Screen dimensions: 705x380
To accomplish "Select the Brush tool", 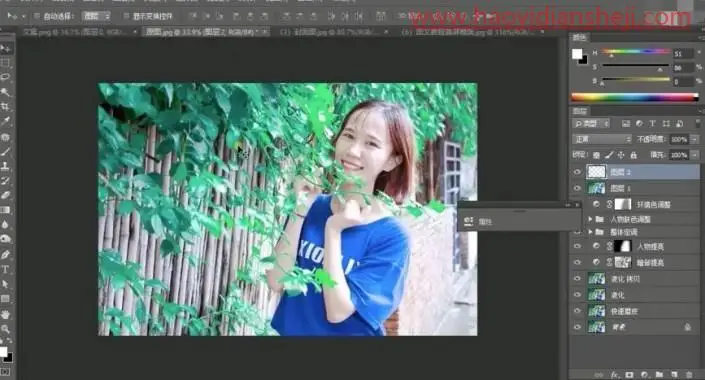I will [x=5, y=151].
